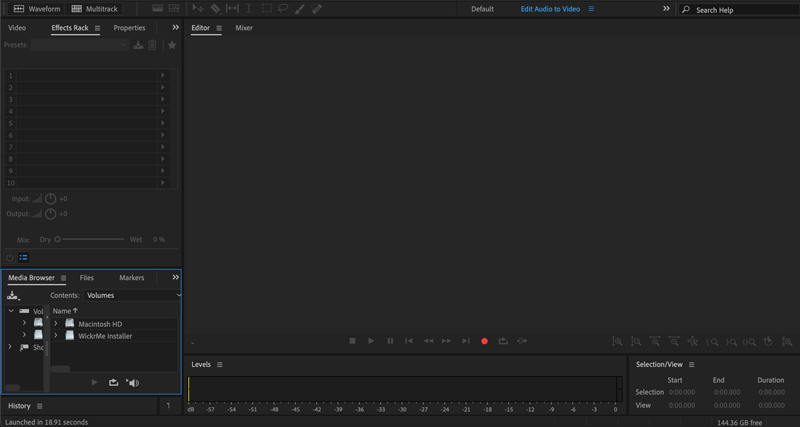Click Zoom Out Full icon
800x427 pixels.
(692, 342)
